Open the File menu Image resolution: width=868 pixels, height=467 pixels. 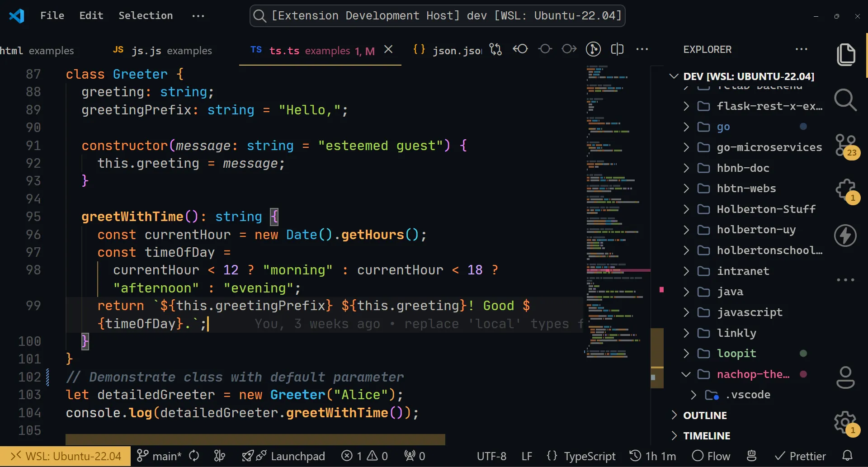point(52,16)
